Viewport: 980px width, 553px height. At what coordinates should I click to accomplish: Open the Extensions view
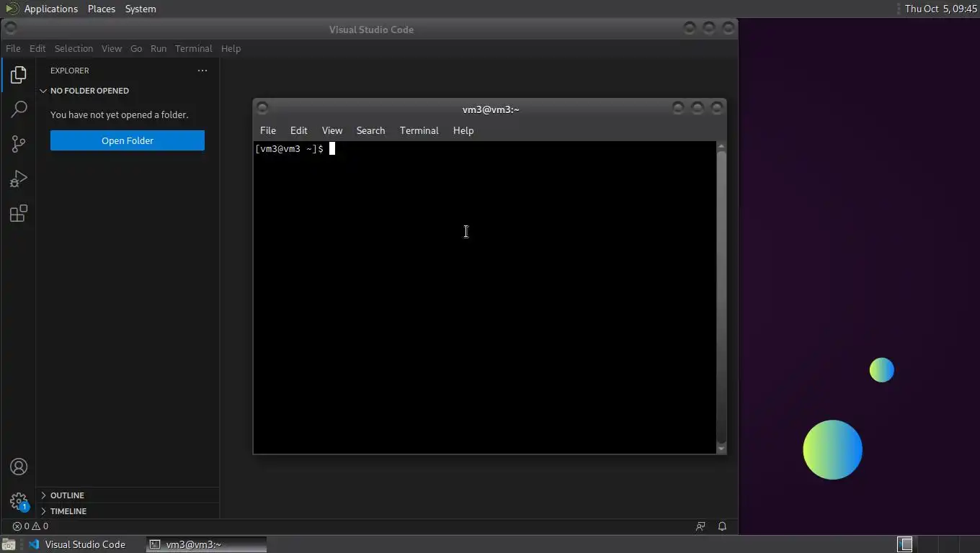coord(19,214)
